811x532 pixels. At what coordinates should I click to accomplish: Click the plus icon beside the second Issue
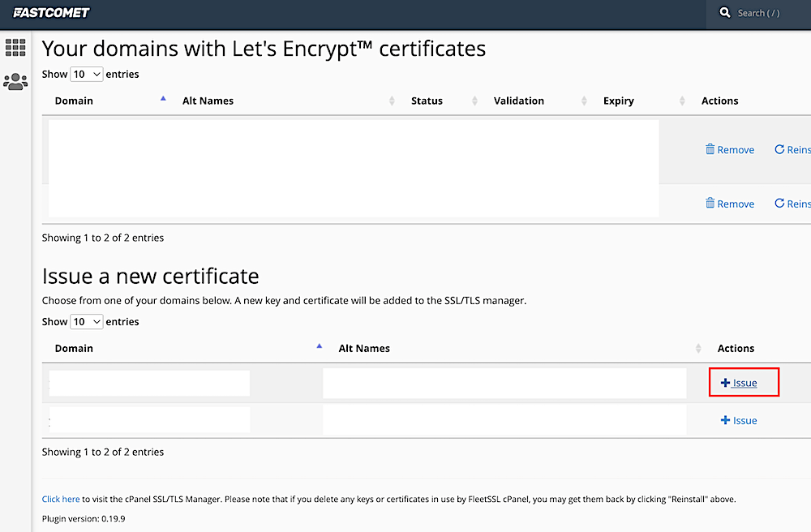pos(725,420)
